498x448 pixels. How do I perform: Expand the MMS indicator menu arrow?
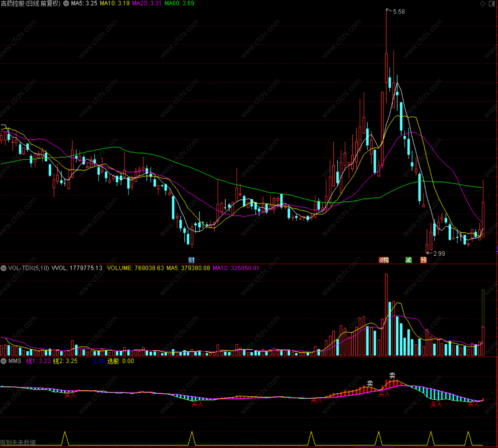3,361
